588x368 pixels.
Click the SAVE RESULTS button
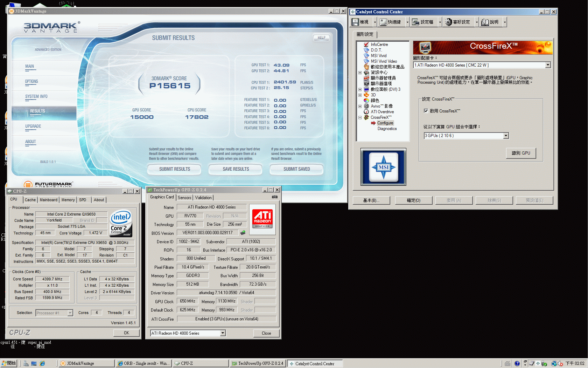tap(236, 169)
